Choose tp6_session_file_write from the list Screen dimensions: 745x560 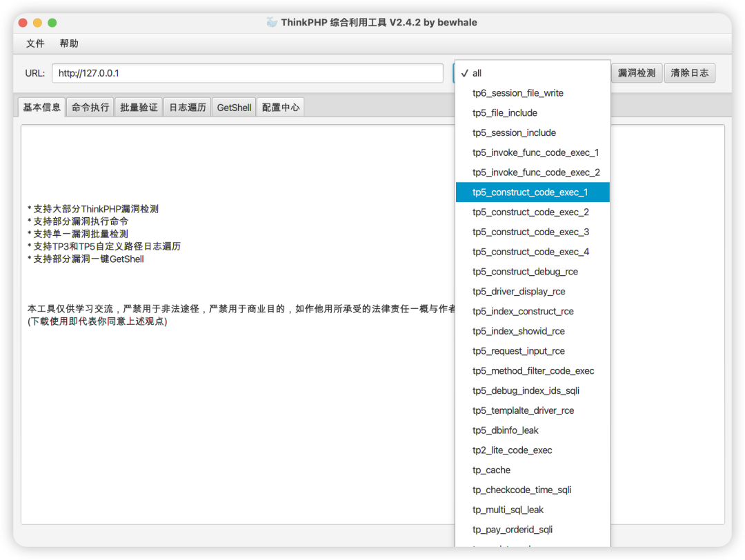pos(533,93)
